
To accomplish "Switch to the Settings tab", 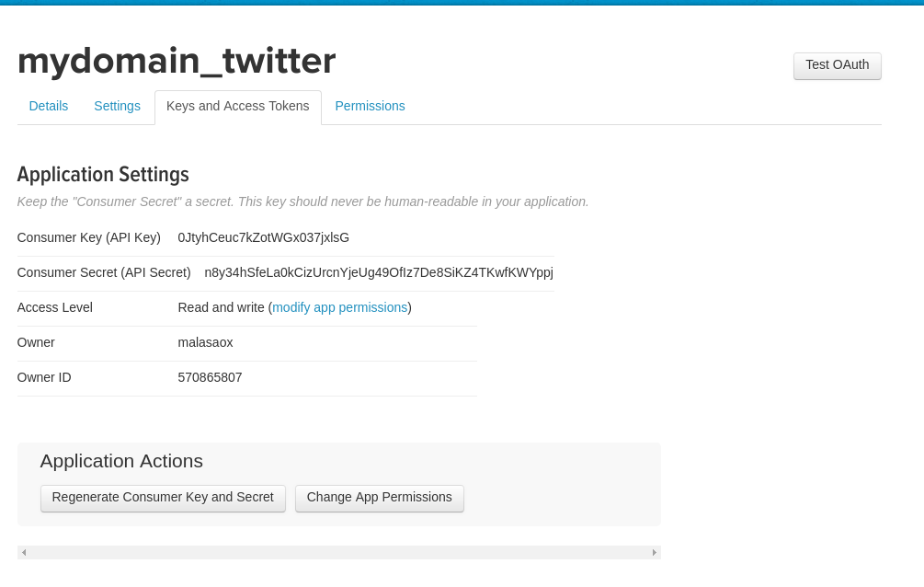I will [x=118, y=106].
